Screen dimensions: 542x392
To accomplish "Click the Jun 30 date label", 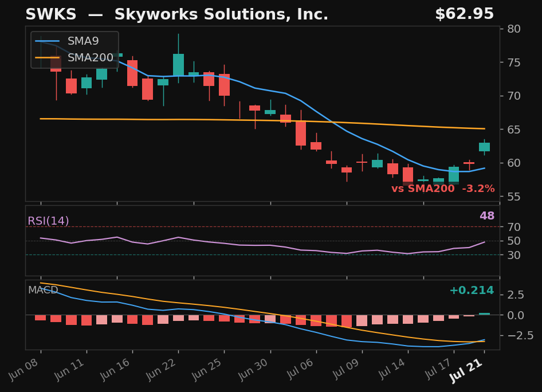I will (253, 370).
